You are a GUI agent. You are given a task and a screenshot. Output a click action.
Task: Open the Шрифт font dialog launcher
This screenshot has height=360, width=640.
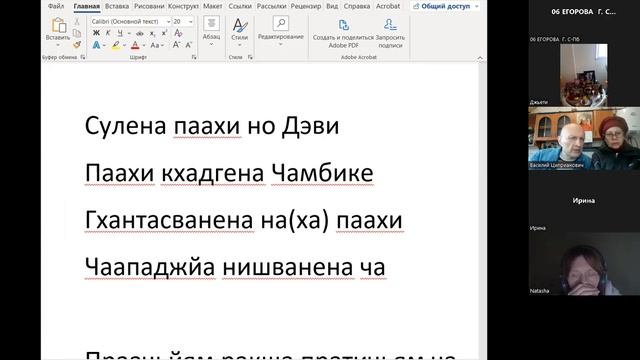pyautogui.click(x=194, y=57)
